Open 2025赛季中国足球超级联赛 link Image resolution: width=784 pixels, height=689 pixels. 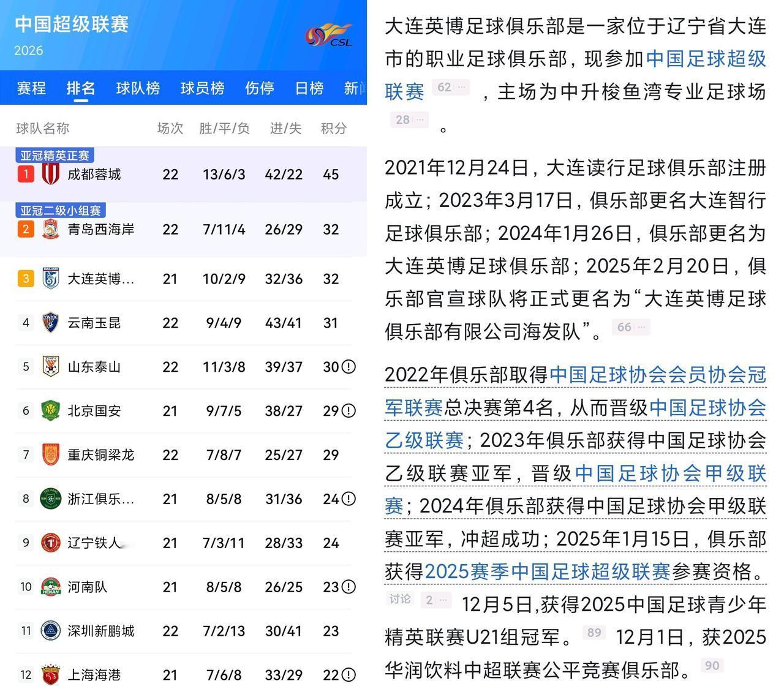pyautogui.click(x=548, y=571)
